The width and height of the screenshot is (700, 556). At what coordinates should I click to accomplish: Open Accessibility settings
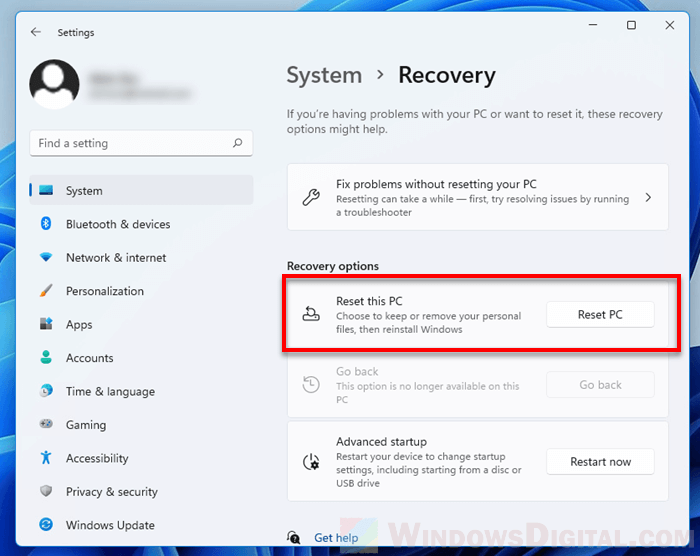pyautogui.click(x=97, y=459)
